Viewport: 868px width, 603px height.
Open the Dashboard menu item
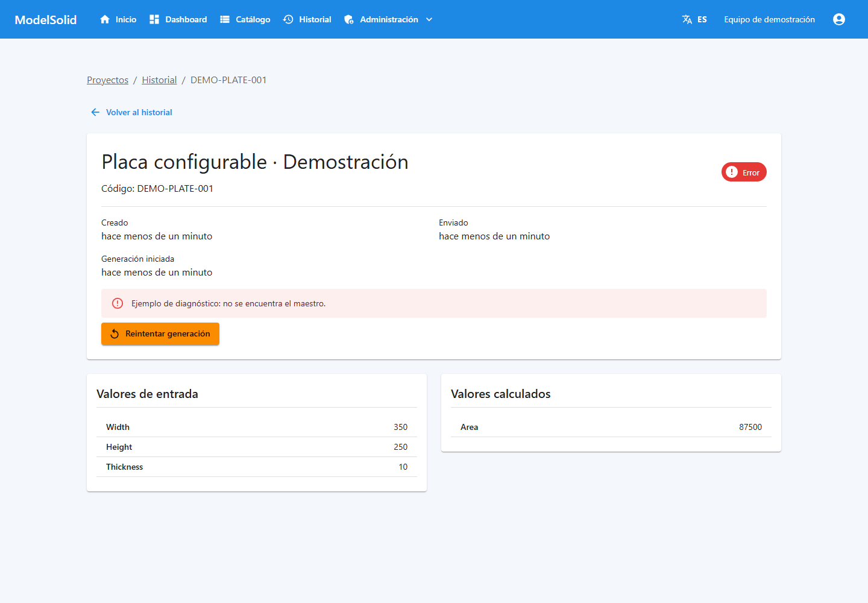[x=178, y=19]
